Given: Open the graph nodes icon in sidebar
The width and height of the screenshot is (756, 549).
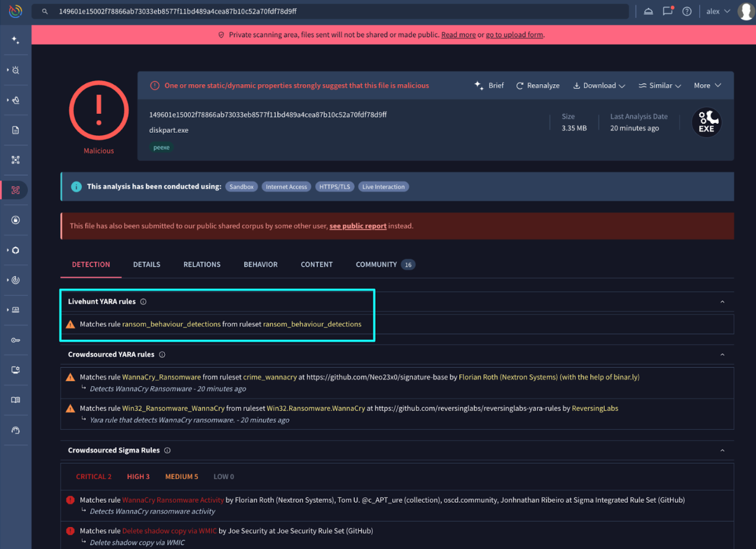Looking at the screenshot, I should pyautogui.click(x=15, y=160).
